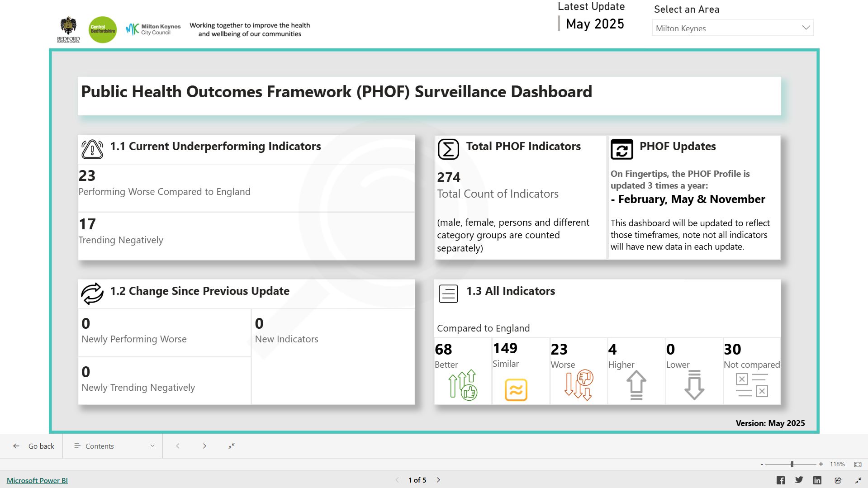
Task: Click the sigma Total PHOF Indicators icon
Action: tap(448, 149)
